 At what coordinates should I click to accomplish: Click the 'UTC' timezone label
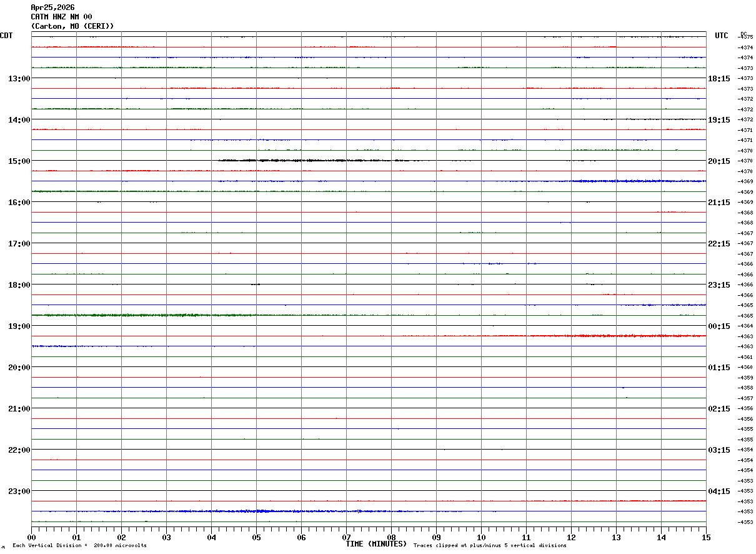point(722,36)
